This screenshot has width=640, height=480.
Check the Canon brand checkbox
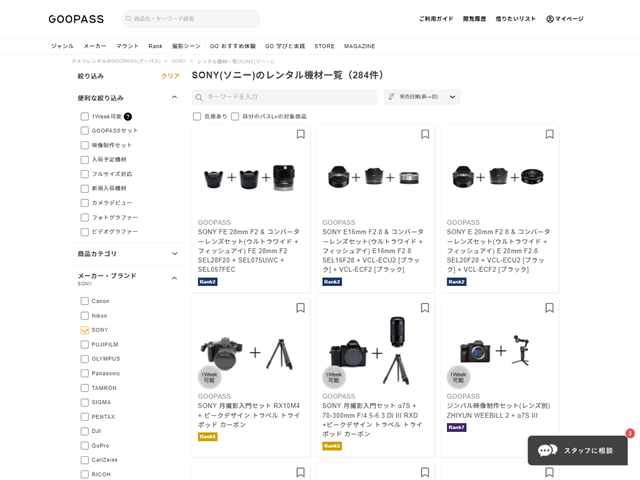pos(84,301)
